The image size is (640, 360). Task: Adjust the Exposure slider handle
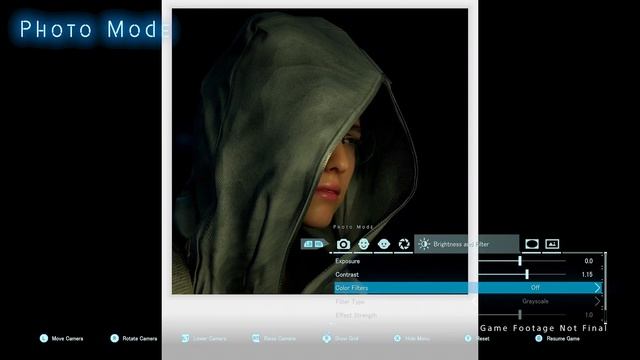[520, 261]
